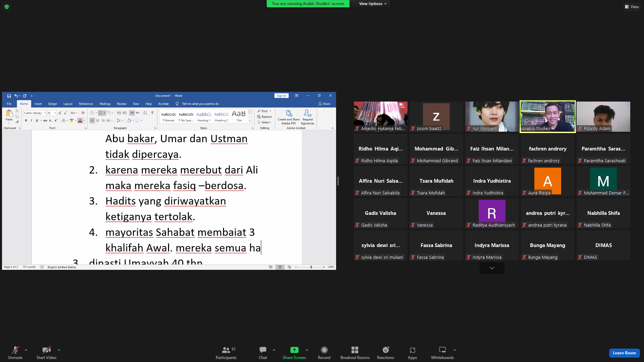
Task: Open the Change Case Aa dropdown
Action: (73, 113)
